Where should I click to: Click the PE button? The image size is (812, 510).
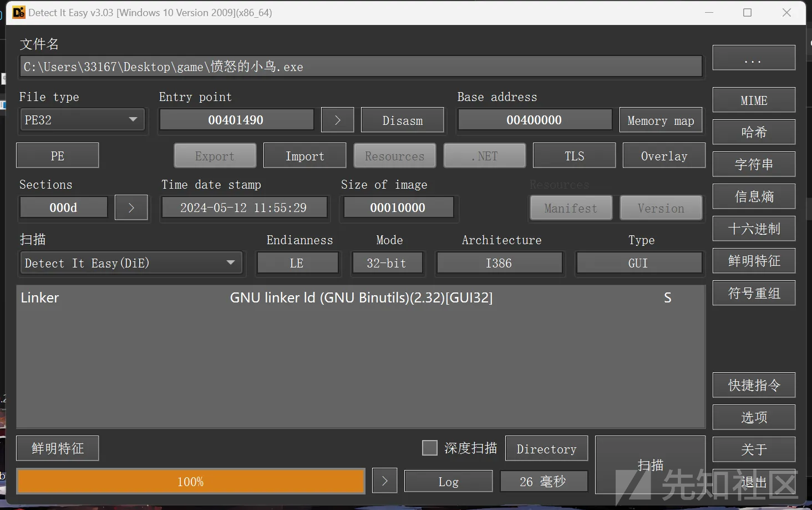click(x=58, y=156)
